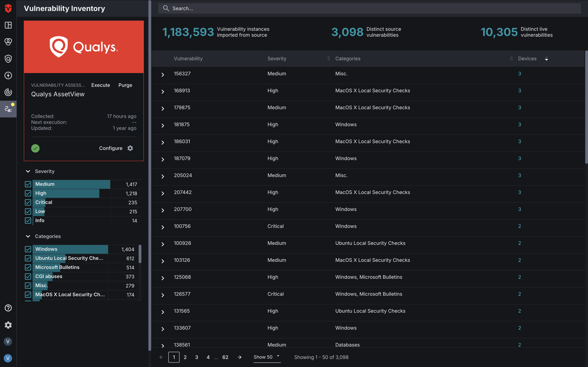Select the connectors plug icon with yellow badge
588x367 pixels.
[x=8, y=109]
